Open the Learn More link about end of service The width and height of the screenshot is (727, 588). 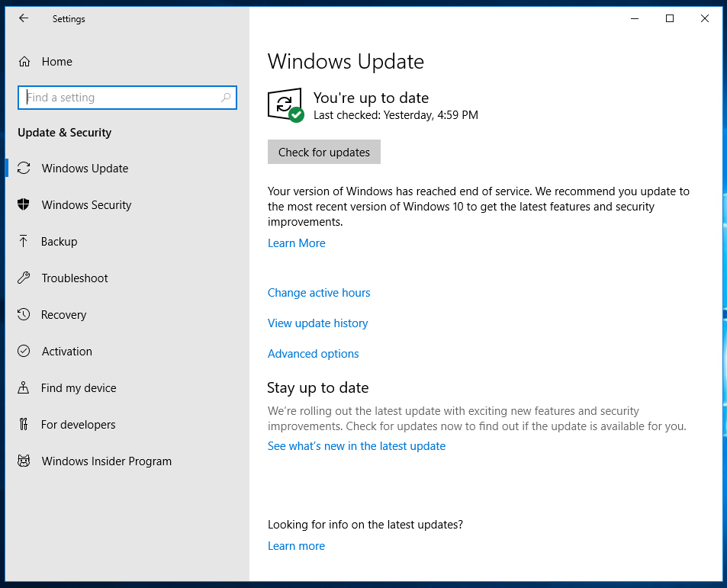296,243
